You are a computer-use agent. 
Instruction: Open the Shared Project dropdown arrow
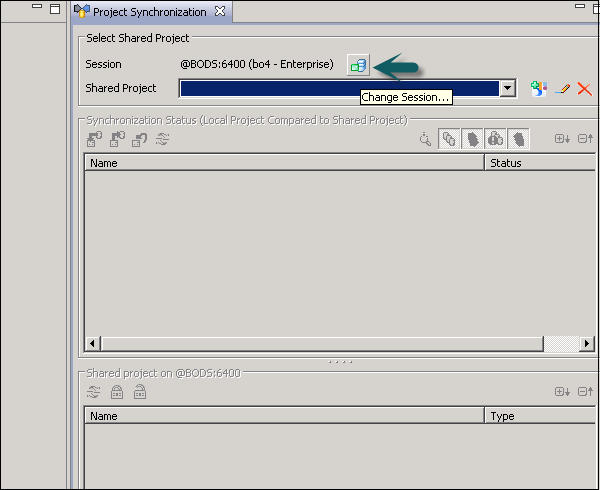pos(508,88)
